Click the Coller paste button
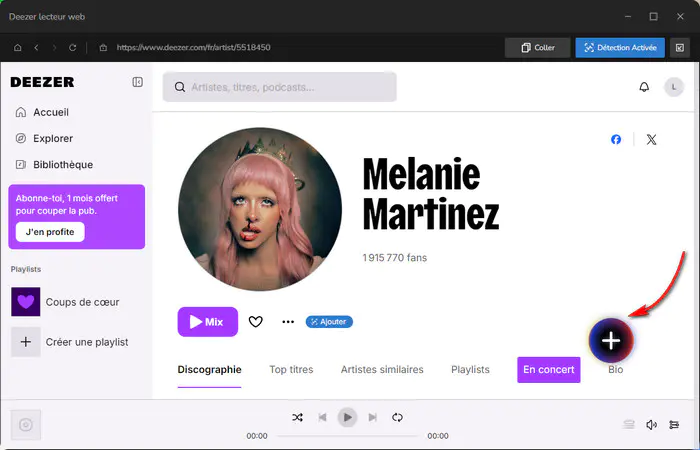Image resolution: width=700 pixels, height=450 pixels. [x=538, y=47]
